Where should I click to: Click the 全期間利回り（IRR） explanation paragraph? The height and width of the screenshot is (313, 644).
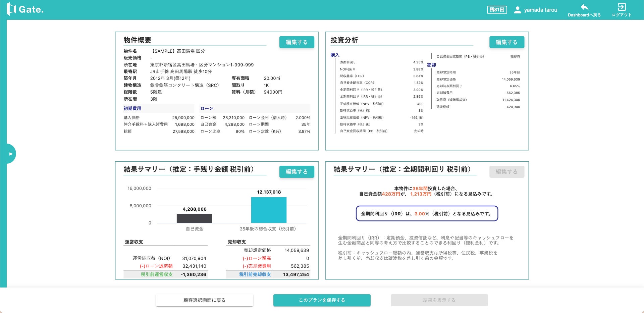coord(426,240)
